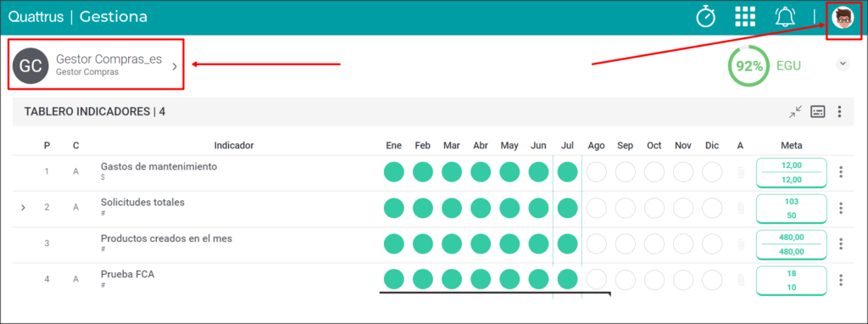Screen dimensions: 868x324
Task: Open the user avatar profile menu
Action: [843, 18]
